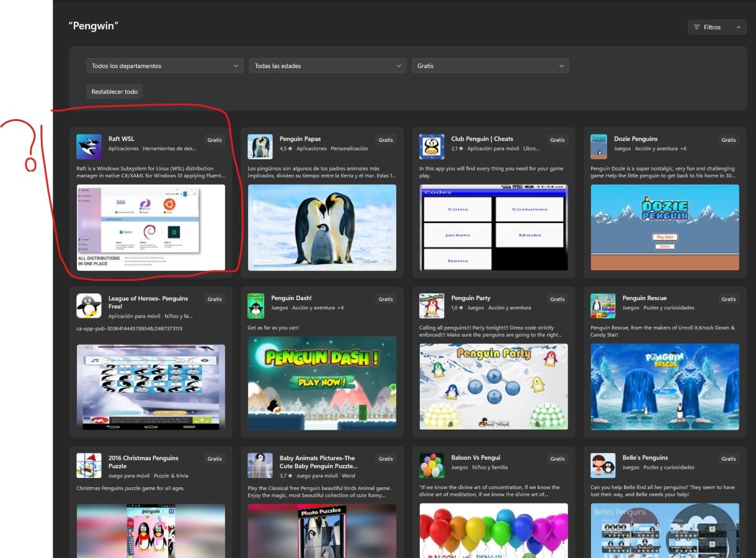Click the Gratis button on Raft WSL
Viewport: 756px width, 558px height.
(215, 140)
